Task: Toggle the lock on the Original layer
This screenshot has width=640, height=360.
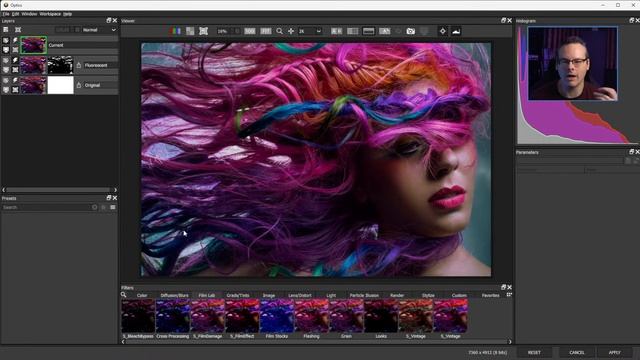Action: point(79,85)
